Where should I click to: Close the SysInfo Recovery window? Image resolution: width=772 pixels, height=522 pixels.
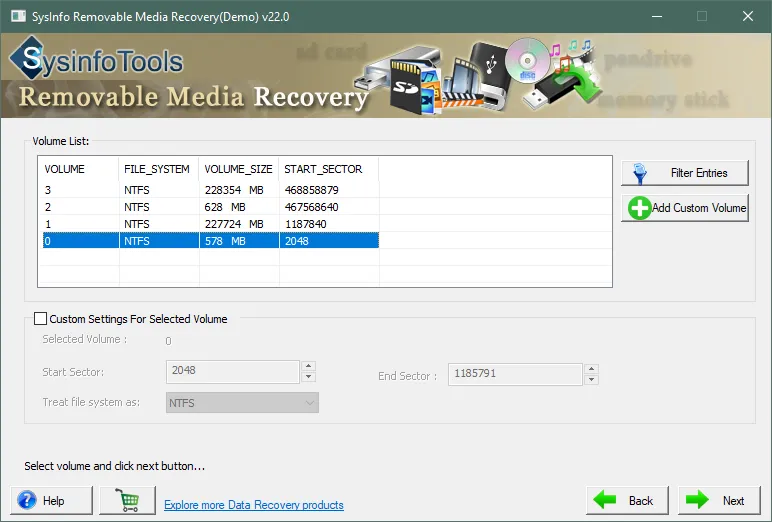tap(748, 16)
